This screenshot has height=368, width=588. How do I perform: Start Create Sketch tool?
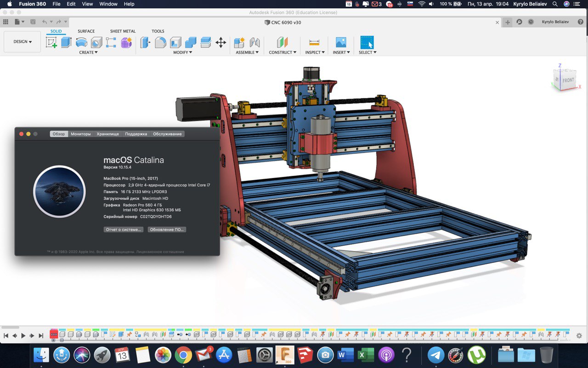tap(51, 43)
